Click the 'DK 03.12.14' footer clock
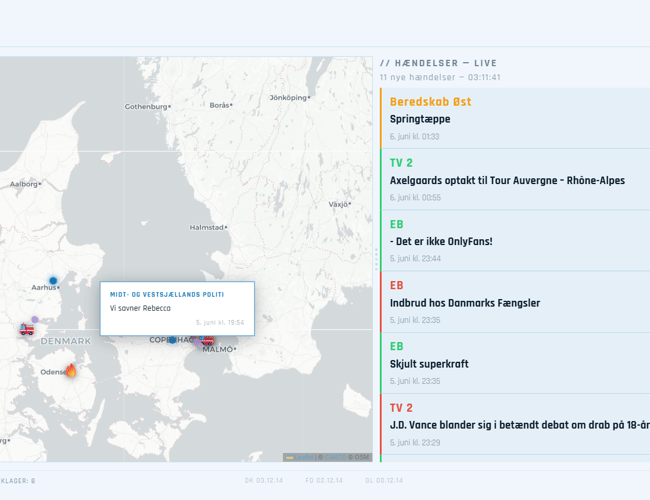Screen dimensions: 650x500 pyautogui.click(x=264, y=480)
